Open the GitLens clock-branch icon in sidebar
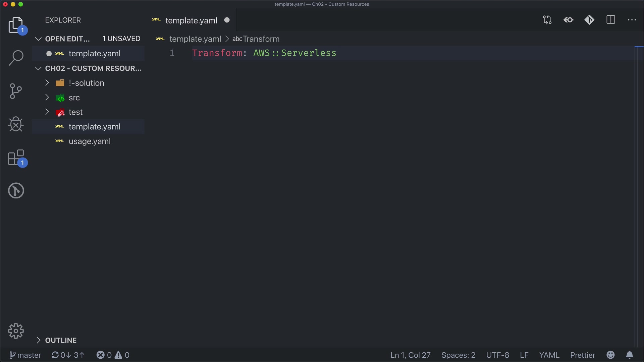 tap(16, 190)
